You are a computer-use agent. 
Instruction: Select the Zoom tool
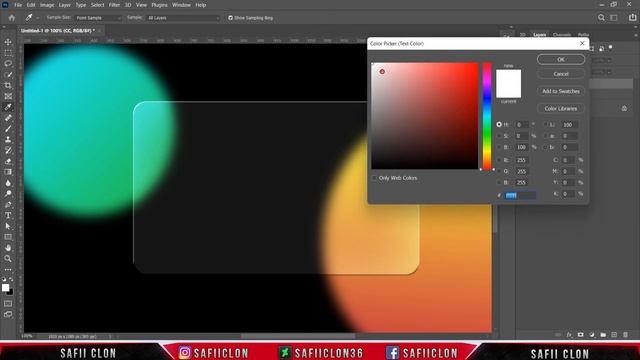[x=8, y=258]
